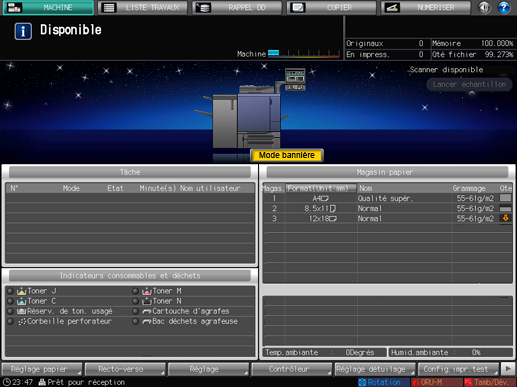The image size is (517, 387).
Task: Open the Réglage papier menu
Action: pos(42,369)
